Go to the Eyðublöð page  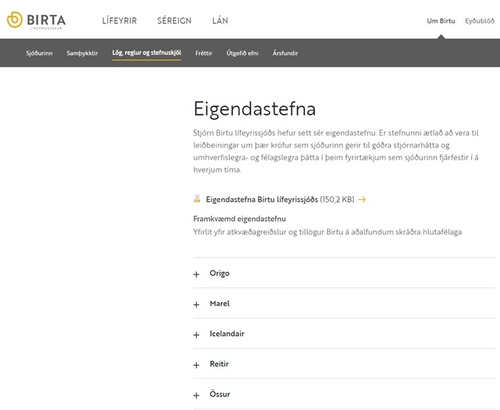[480, 21]
